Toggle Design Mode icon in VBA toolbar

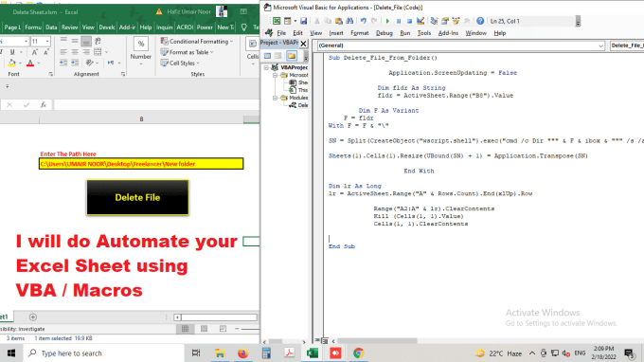pos(420,21)
